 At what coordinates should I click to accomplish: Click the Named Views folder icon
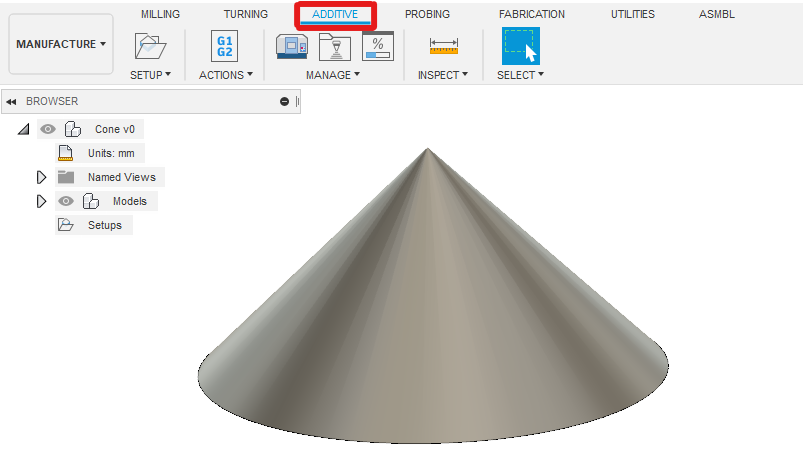(x=66, y=177)
